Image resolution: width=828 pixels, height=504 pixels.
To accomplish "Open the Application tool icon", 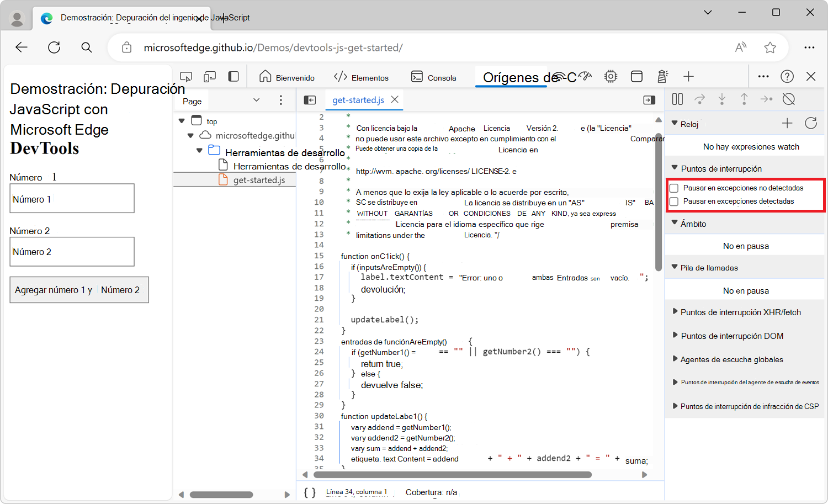I will tap(636, 77).
